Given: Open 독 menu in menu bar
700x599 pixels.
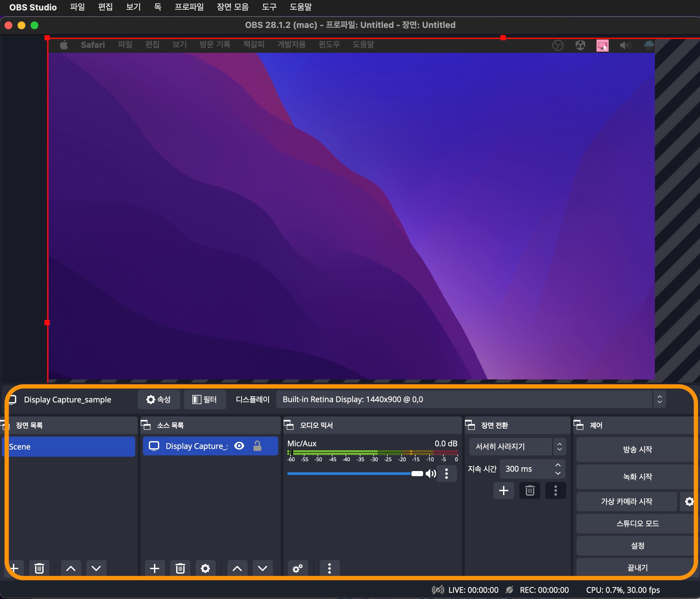Looking at the screenshot, I should click(x=158, y=7).
